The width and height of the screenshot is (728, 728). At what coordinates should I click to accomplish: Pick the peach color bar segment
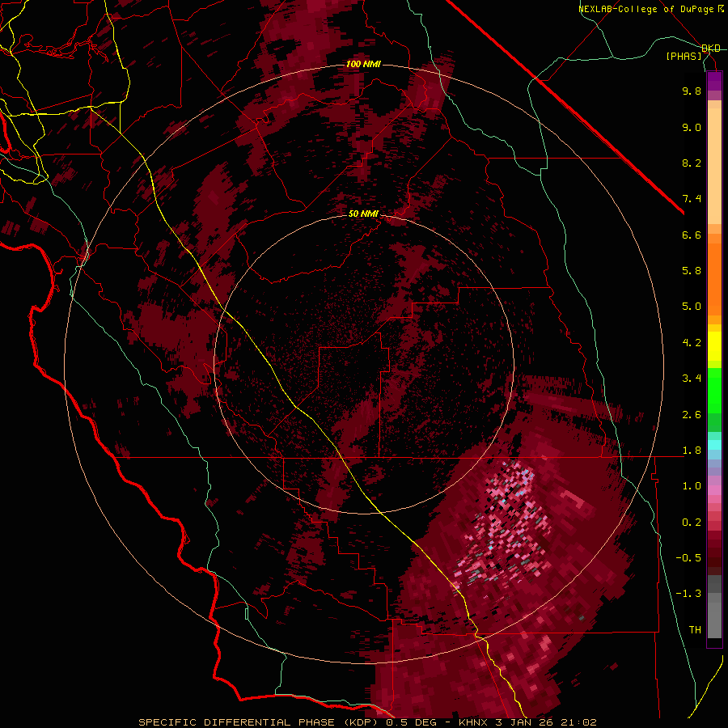tap(714, 166)
